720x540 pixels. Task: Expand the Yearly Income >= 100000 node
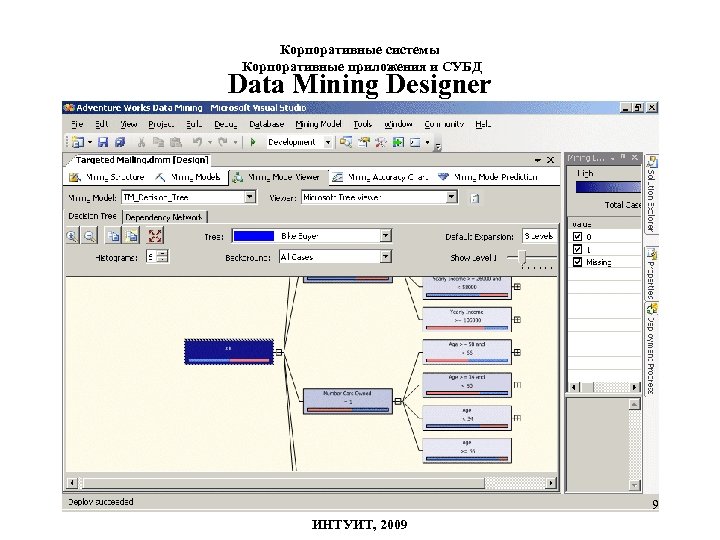[x=517, y=320]
